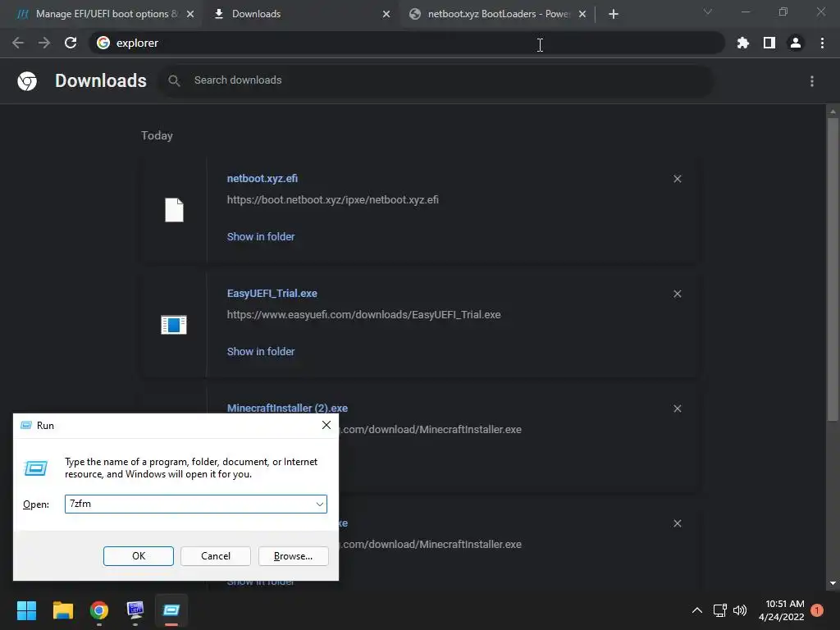
Task: Open the Chrome profile avatar
Action: (796, 43)
